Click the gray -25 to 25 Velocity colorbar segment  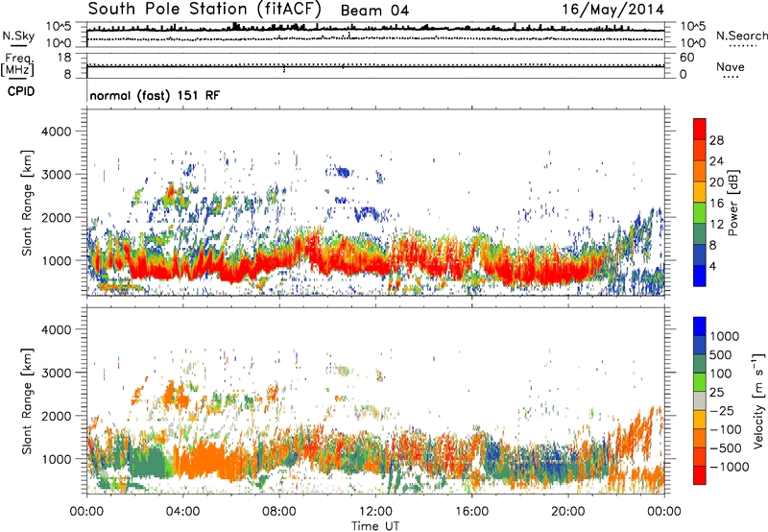tap(700, 400)
